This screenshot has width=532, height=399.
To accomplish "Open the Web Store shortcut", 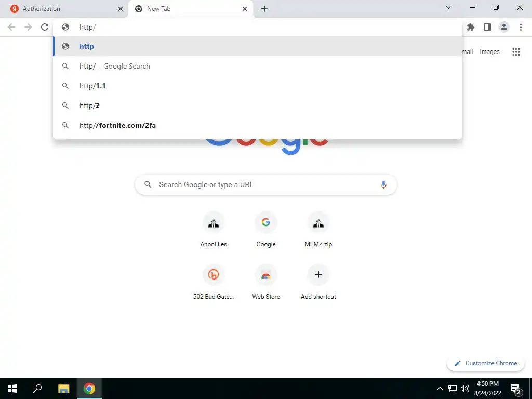I will coord(266,281).
